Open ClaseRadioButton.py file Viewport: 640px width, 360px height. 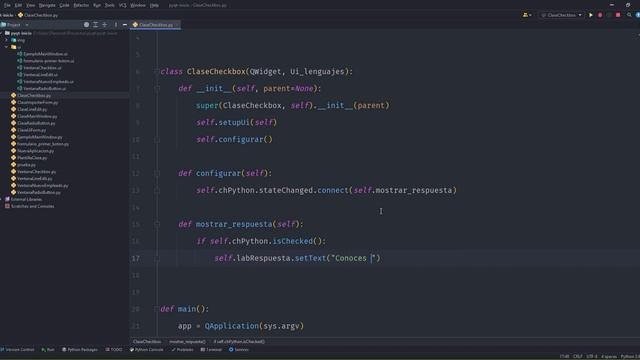point(33,123)
